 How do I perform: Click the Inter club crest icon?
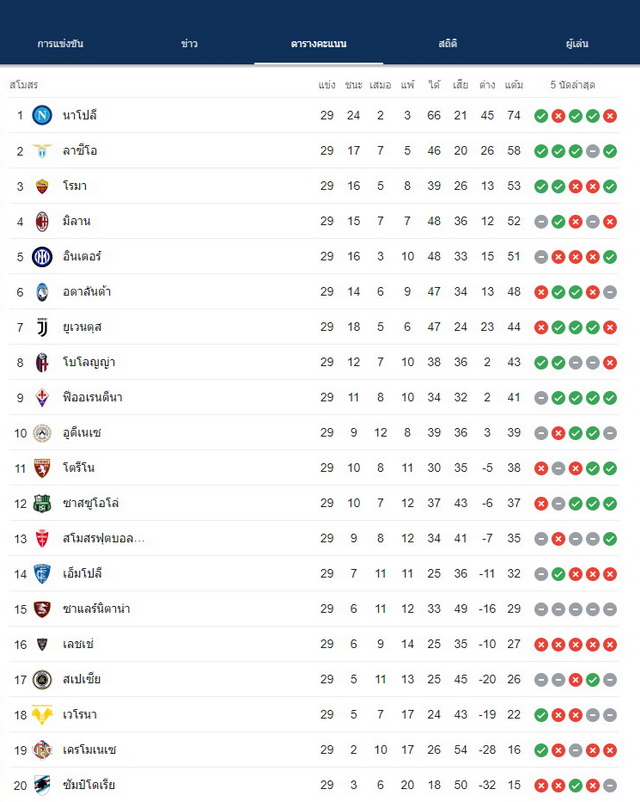(42, 257)
